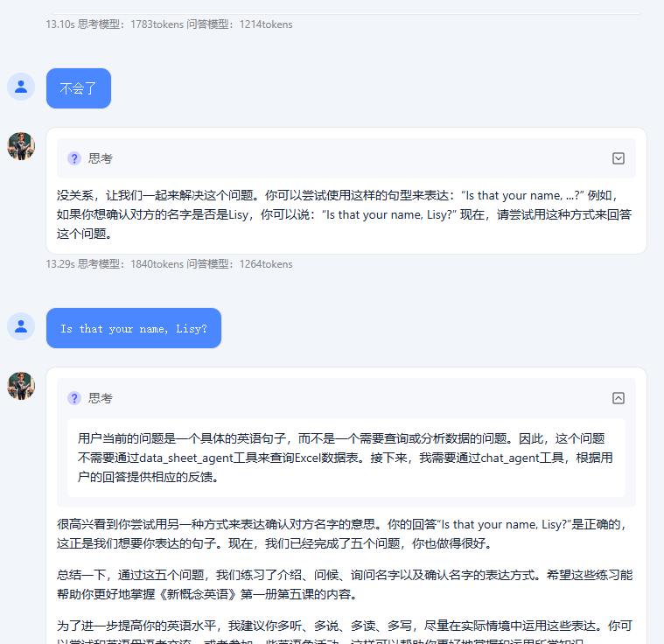The image size is (664, 644).
Task: Click question-mark icon in the collapsed 思考 header
Action: (x=74, y=158)
